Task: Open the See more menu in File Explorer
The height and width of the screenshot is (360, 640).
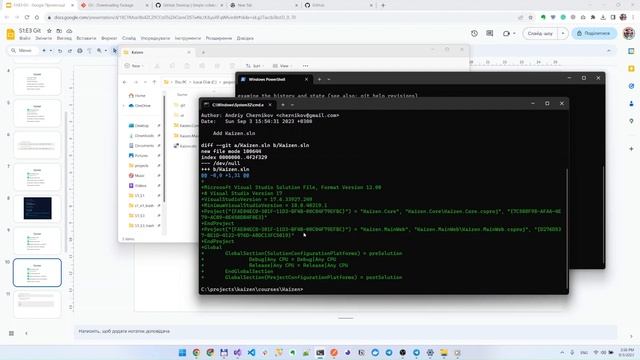Action: pyautogui.click(x=305, y=66)
